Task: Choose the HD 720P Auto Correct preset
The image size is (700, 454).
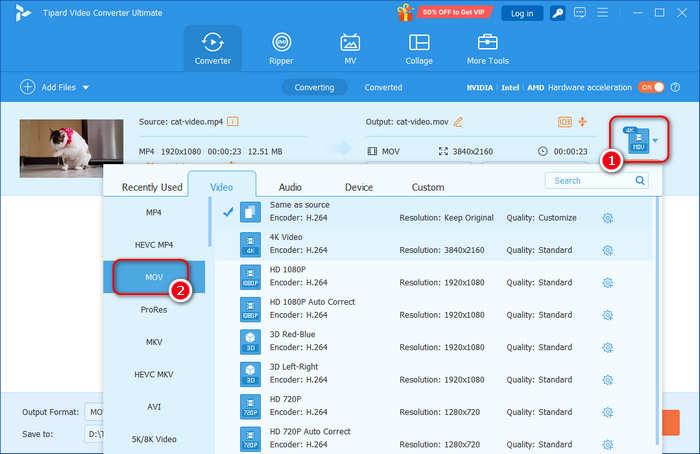Action: click(433, 438)
